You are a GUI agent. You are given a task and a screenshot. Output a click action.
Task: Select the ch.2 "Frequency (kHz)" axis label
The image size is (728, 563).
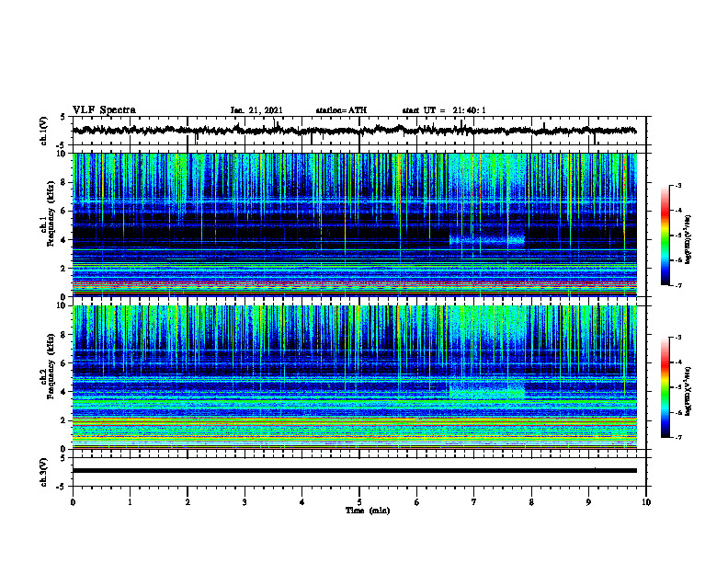[x=50, y=366]
